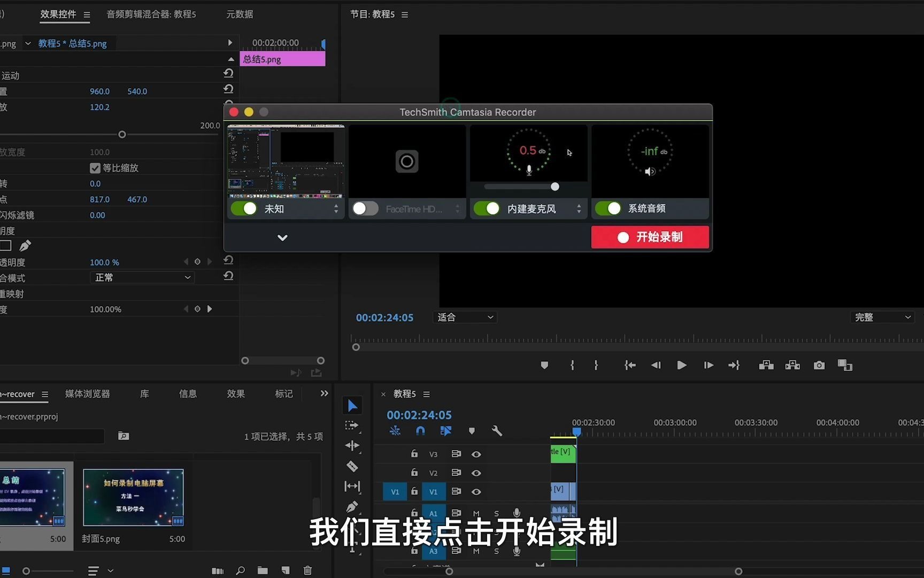Open the 适合 zoom level dropdown
The height and width of the screenshot is (578, 924).
pyautogui.click(x=464, y=317)
